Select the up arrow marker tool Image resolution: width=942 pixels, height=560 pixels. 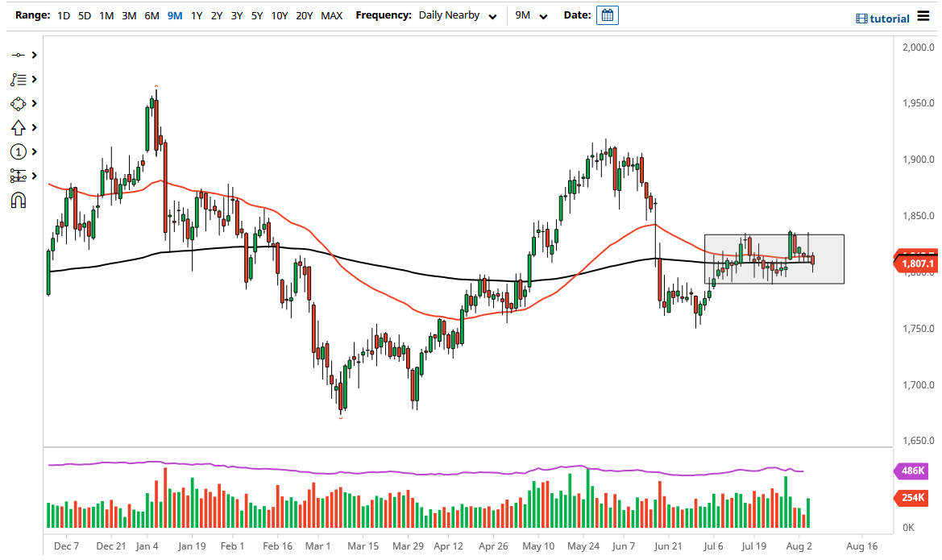click(x=18, y=127)
